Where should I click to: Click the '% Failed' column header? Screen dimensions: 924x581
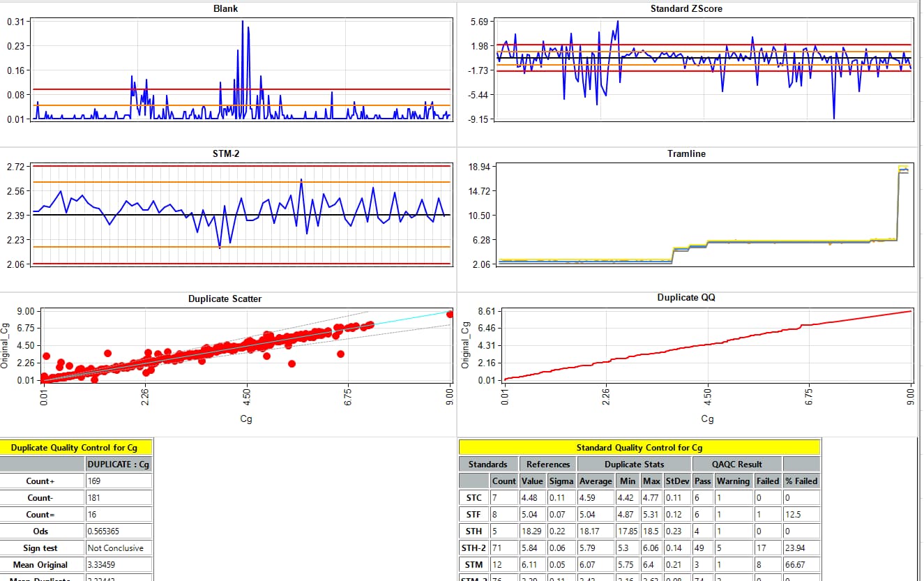pyautogui.click(x=801, y=481)
